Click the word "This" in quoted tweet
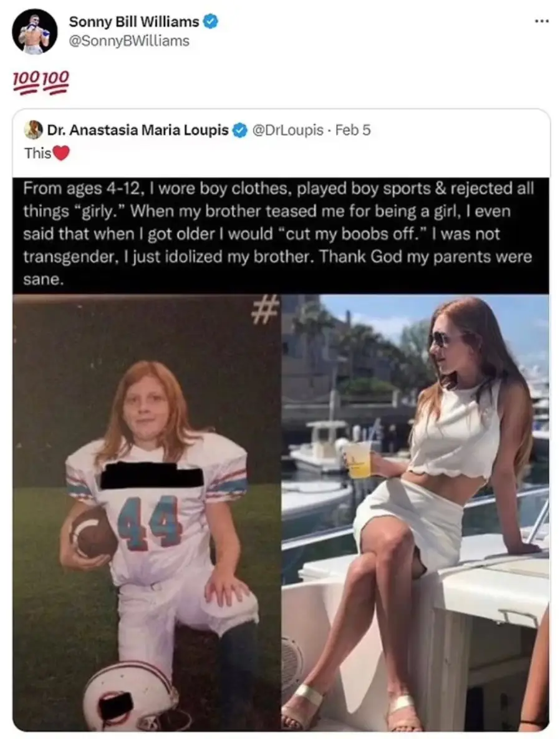560x739 pixels. (37, 153)
